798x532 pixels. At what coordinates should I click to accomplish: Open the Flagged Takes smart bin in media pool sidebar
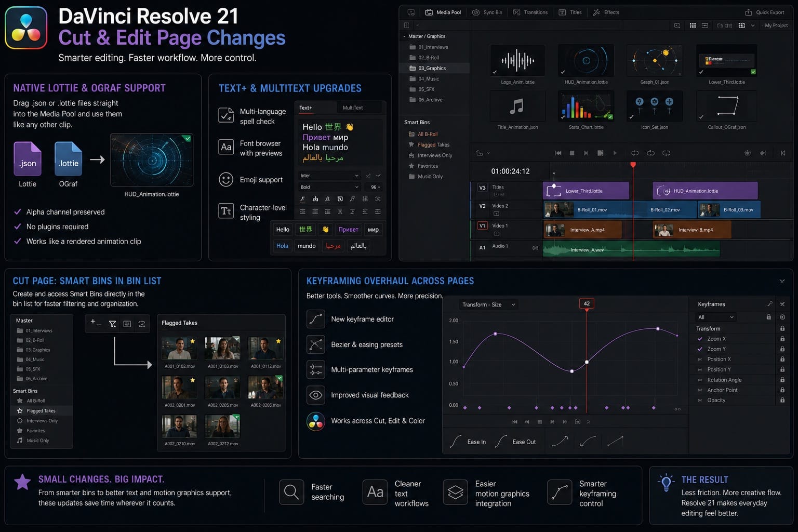429,145
